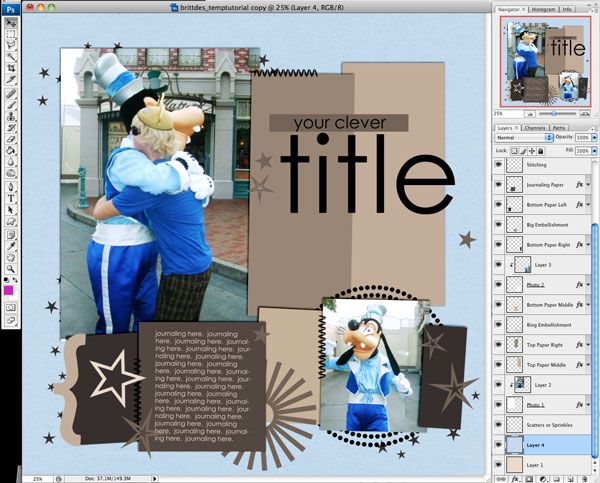Select the Paint Bucket tool
The height and width of the screenshot is (483, 600).
pos(11,150)
